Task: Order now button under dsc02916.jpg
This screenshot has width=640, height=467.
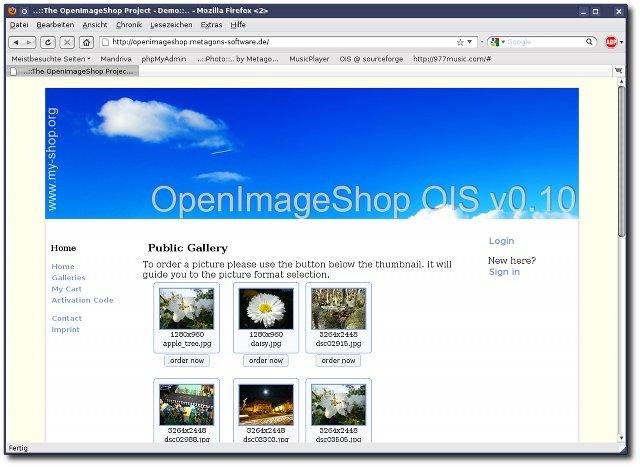Action: tap(338, 360)
